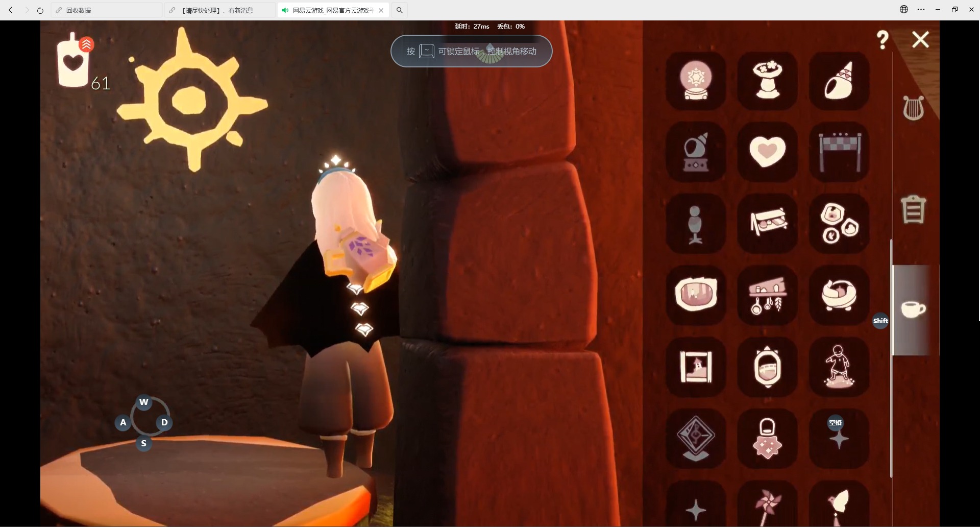Open the harp instruments category tab

[913, 108]
